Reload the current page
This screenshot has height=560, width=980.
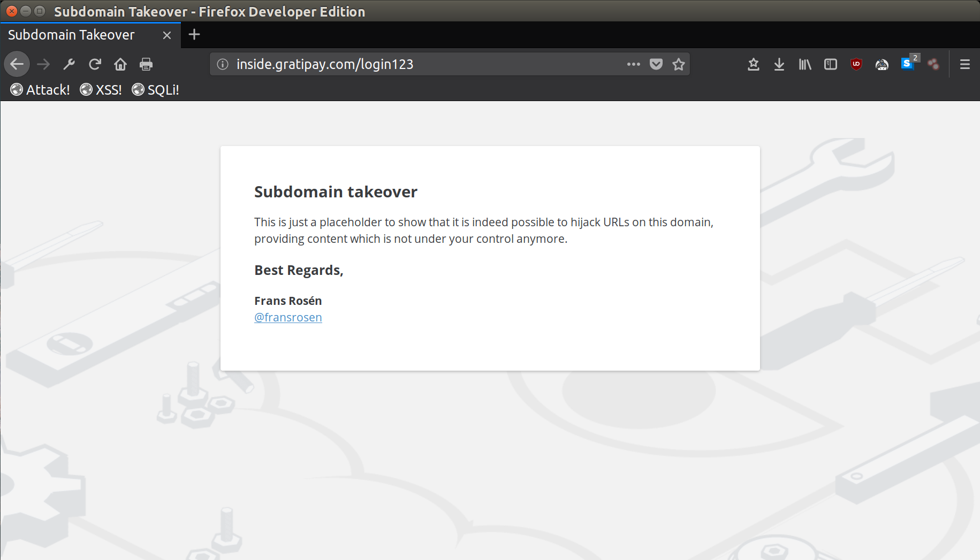point(95,64)
